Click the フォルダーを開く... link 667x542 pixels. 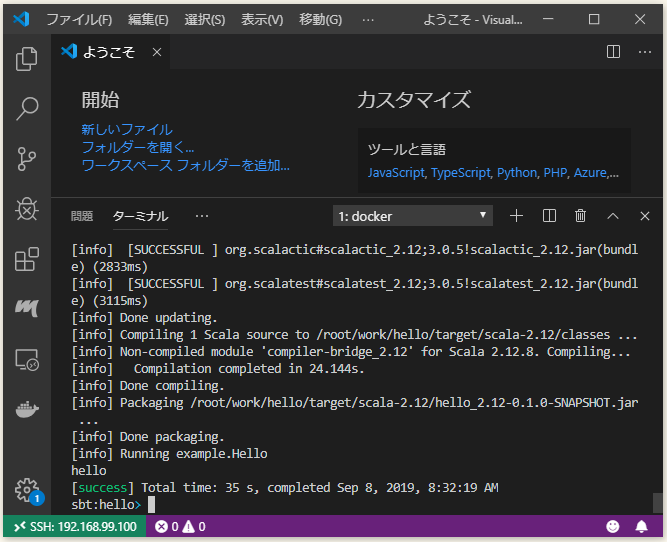click(x=138, y=147)
